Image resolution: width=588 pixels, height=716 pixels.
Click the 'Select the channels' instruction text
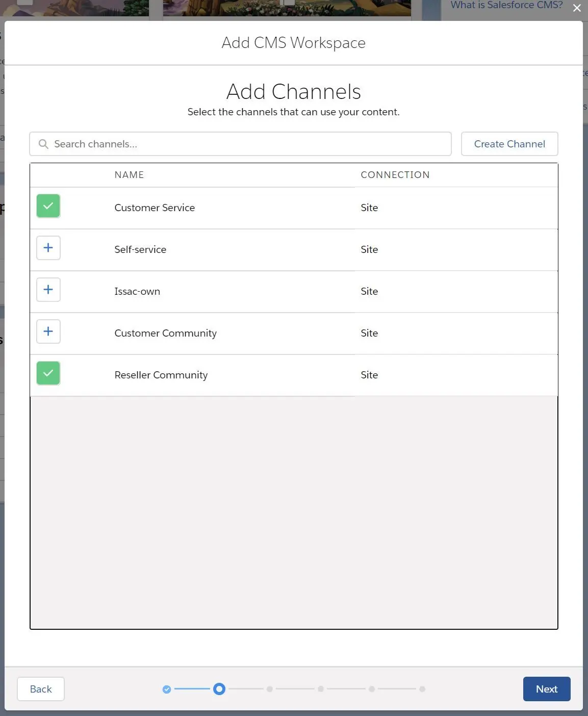click(x=294, y=112)
